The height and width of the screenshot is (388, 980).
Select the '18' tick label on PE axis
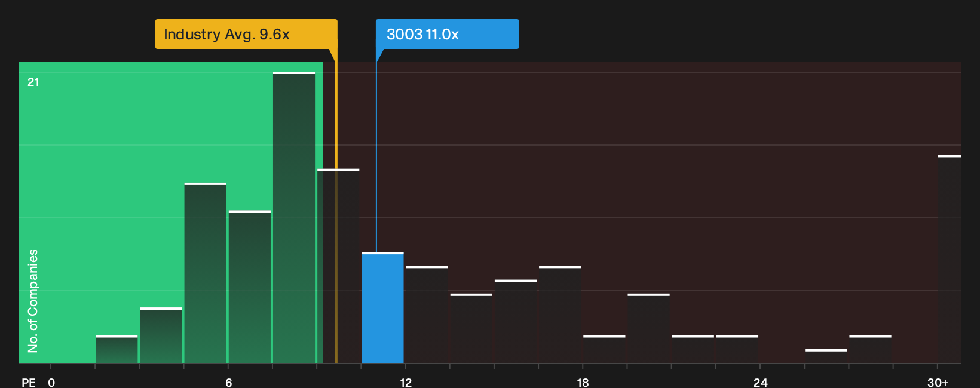[583, 383]
